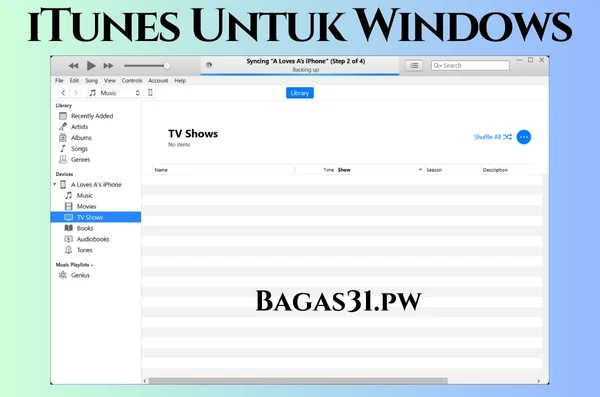
Task: Open the Help menu
Action: tap(180, 80)
